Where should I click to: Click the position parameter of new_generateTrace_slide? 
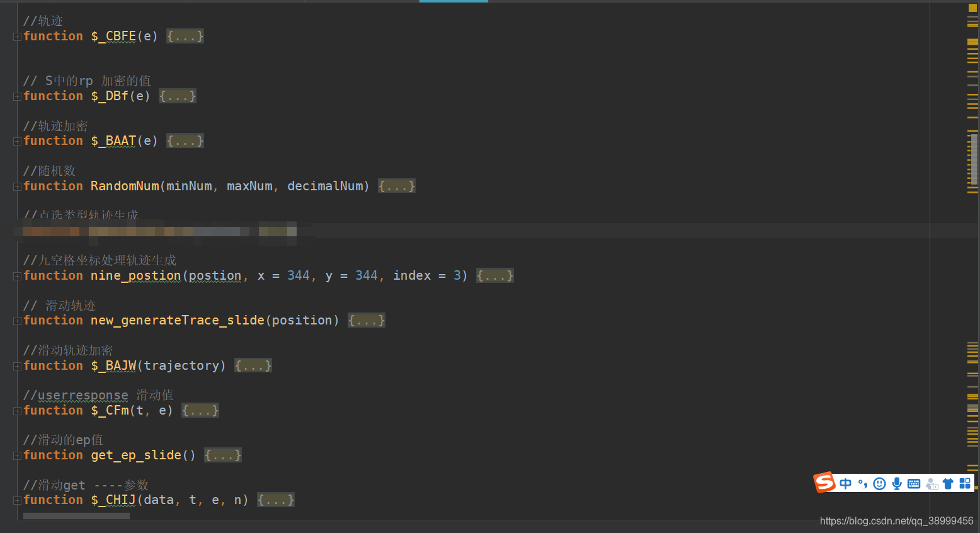(x=302, y=320)
